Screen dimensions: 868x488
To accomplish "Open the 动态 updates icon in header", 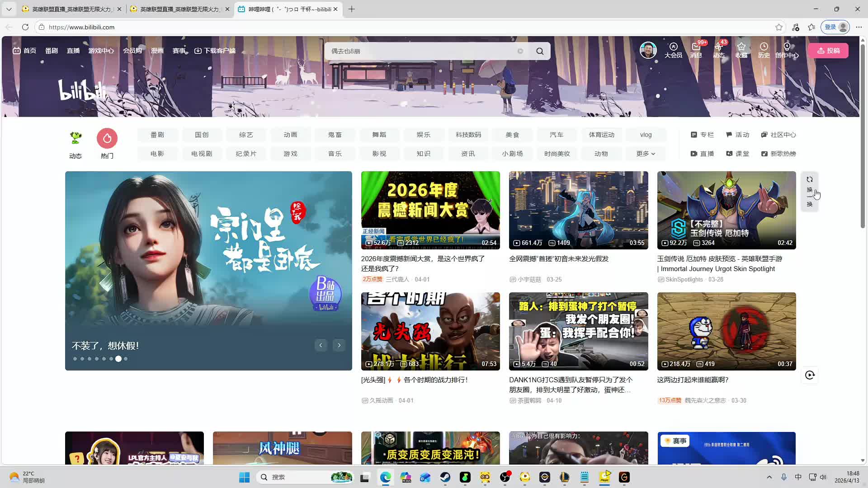I will point(718,47).
